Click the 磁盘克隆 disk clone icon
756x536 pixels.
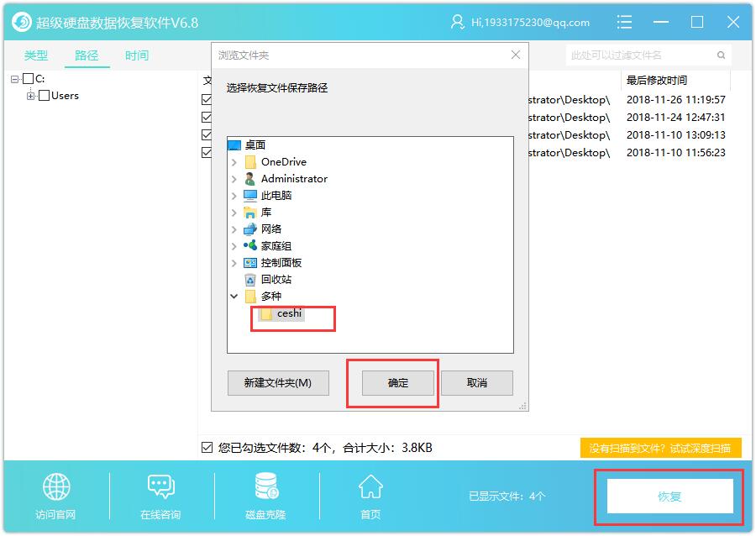tap(266, 487)
